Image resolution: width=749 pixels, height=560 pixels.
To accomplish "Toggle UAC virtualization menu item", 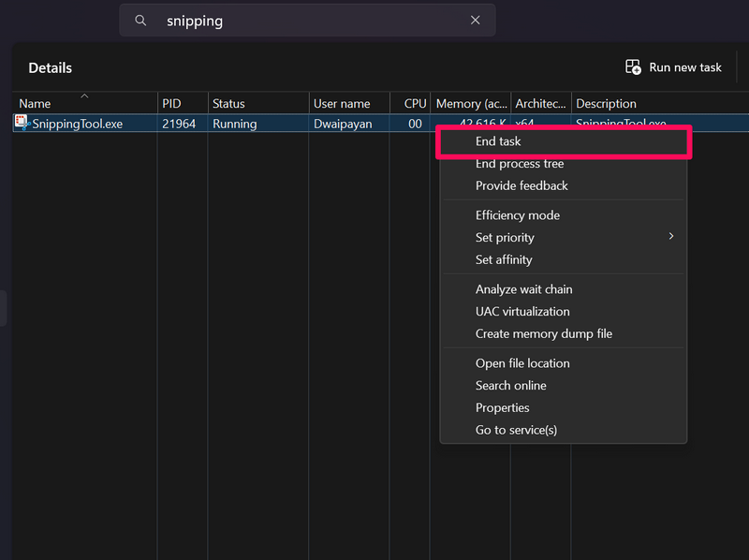I will [x=521, y=311].
